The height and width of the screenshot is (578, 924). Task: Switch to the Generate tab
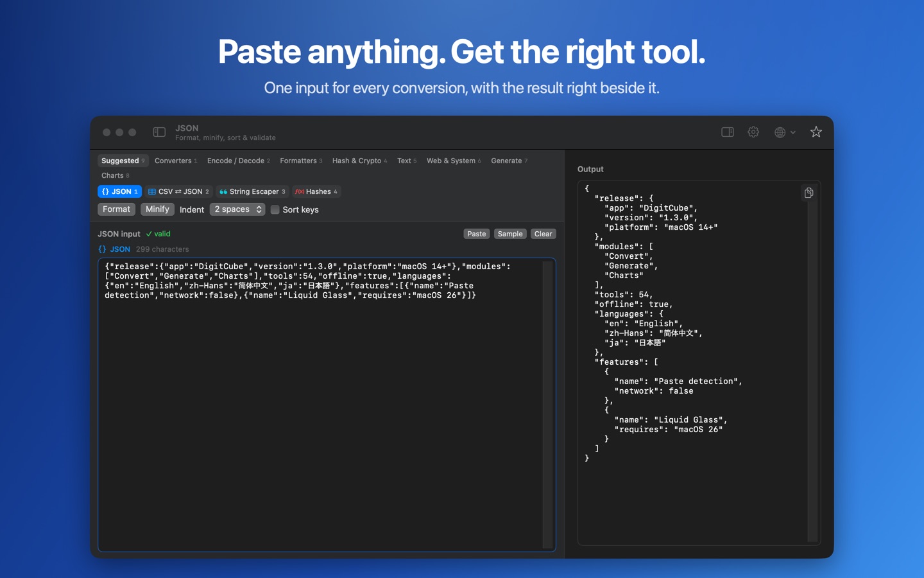[509, 161]
